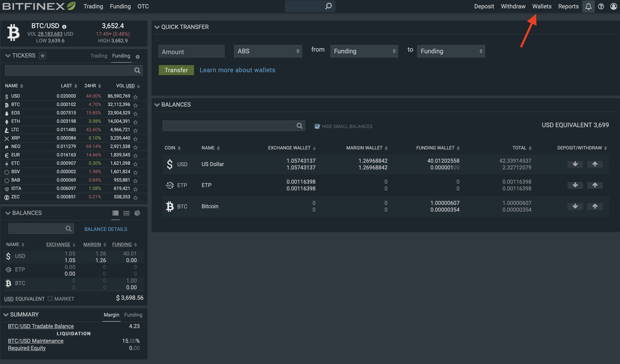Open BTC/USD Tradable Balance link
The width and height of the screenshot is (620, 364).
click(x=41, y=326)
